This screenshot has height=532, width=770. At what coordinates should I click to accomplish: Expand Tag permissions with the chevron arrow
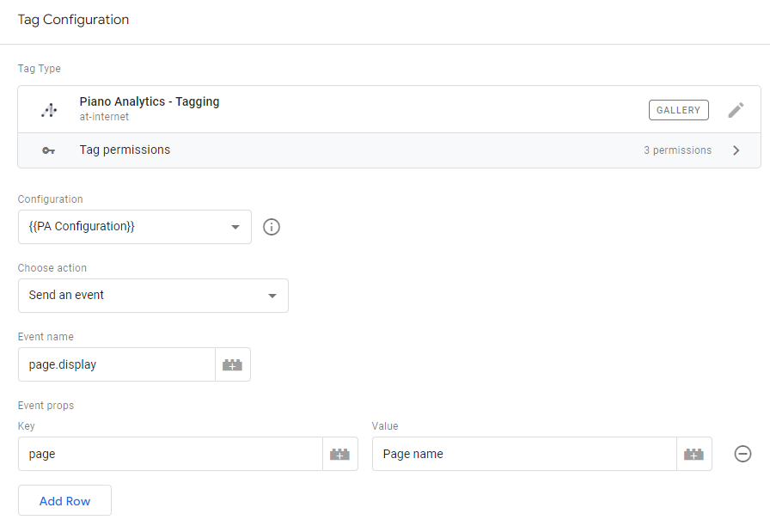point(736,150)
